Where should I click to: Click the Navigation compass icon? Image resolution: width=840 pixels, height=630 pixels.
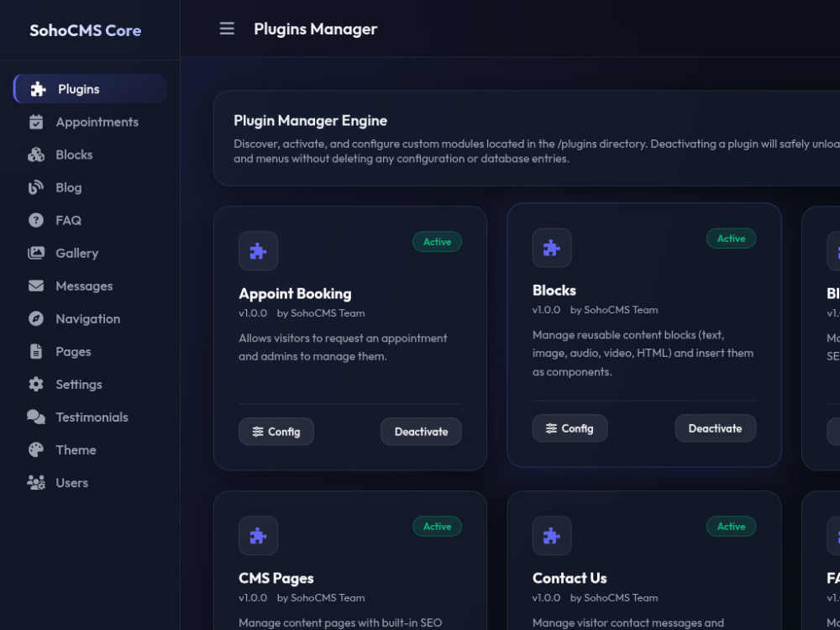point(36,318)
